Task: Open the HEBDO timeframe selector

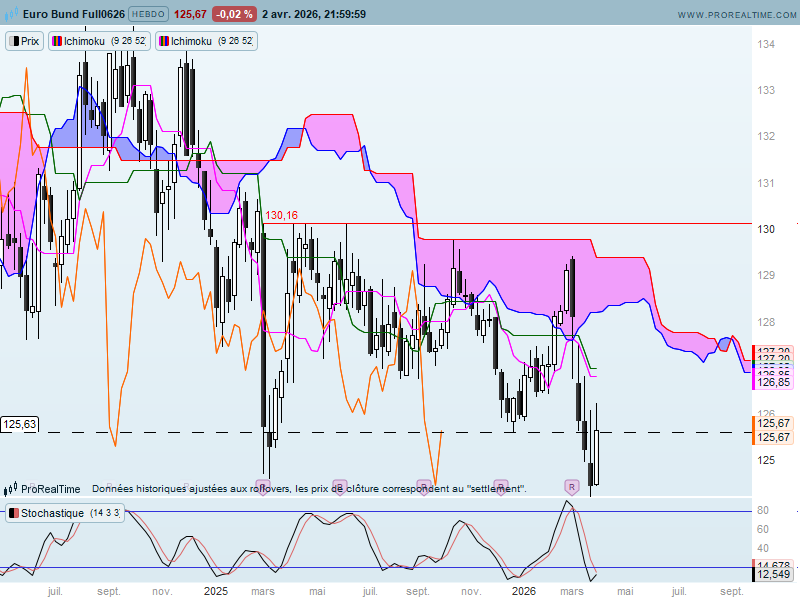Action: pos(149,15)
